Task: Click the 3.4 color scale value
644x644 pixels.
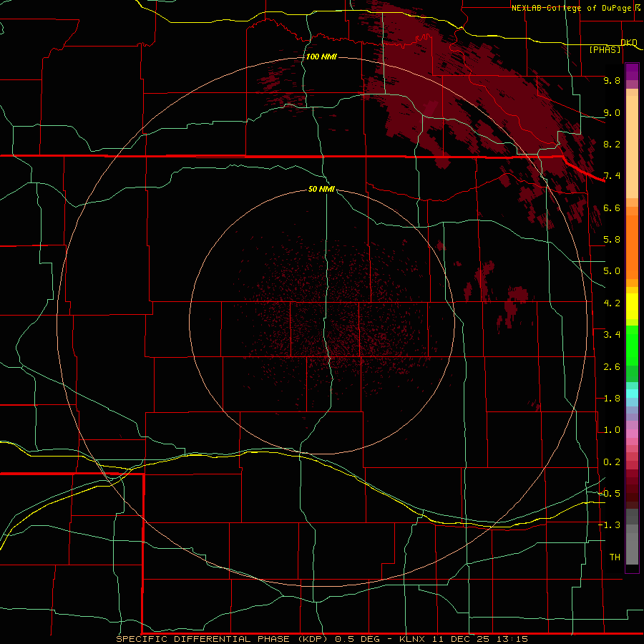Action: [x=612, y=335]
